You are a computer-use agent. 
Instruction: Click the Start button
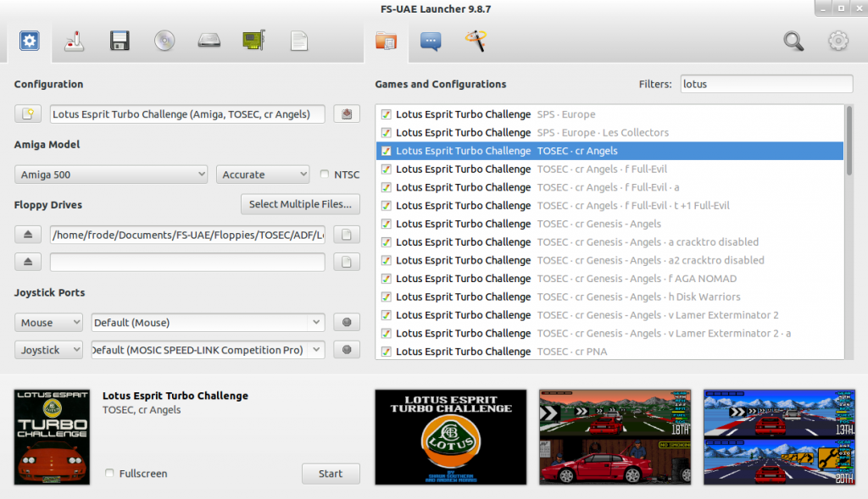[331, 474]
